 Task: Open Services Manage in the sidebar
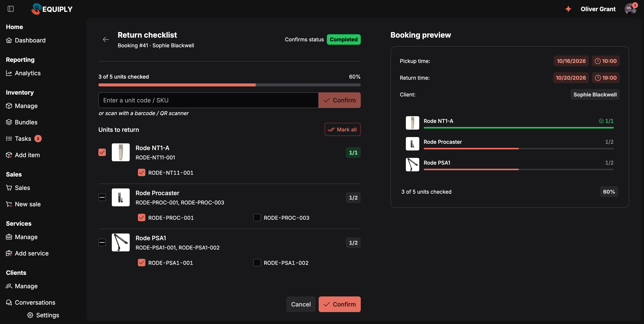[x=22, y=237]
